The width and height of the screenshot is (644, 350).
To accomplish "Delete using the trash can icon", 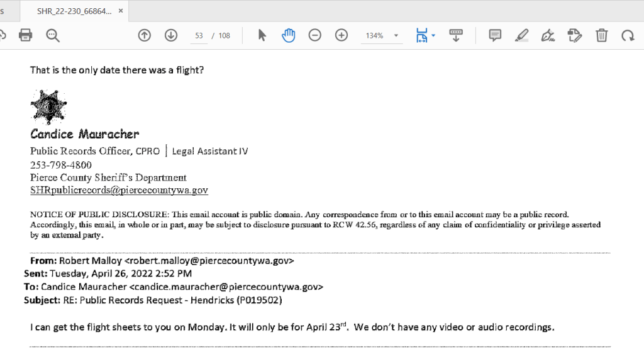I will [x=602, y=35].
